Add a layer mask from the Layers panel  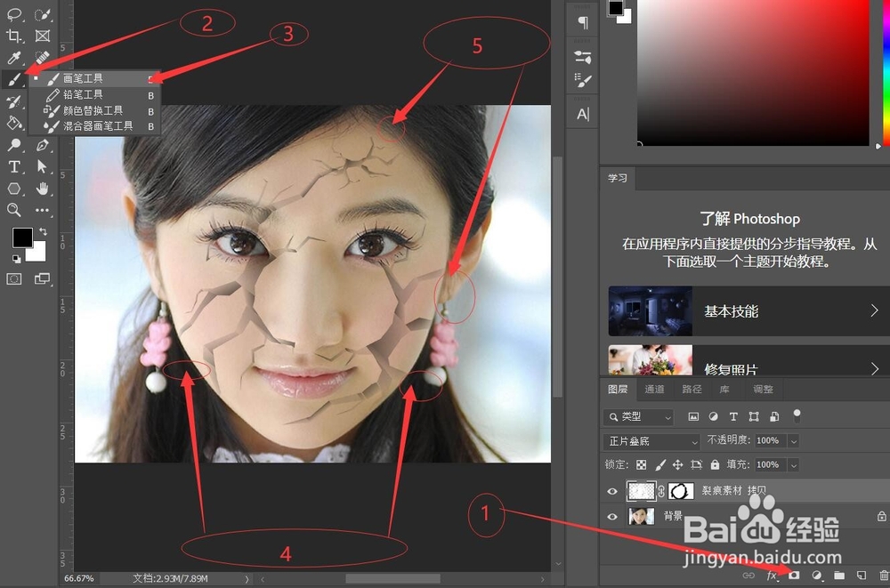click(x=795, y=574)
